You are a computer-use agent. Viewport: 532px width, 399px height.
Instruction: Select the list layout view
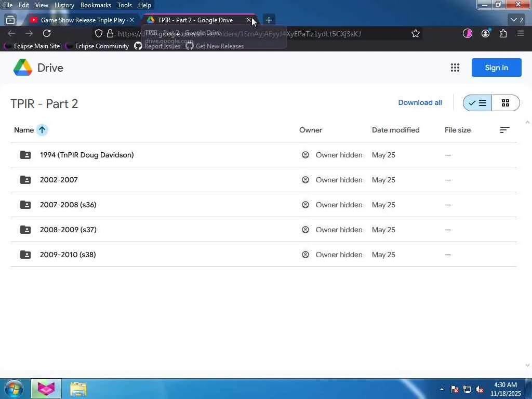click(477, 103)
